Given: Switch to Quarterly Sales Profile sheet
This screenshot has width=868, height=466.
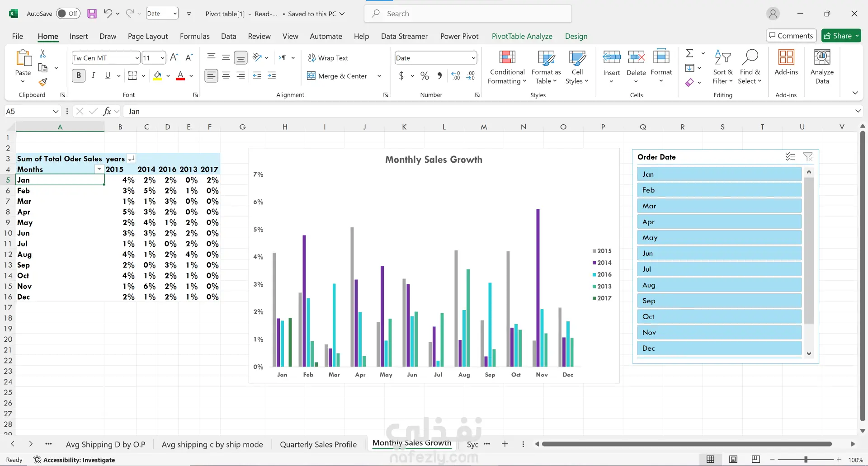Looking at the screenshot, I should coord(318,444).
